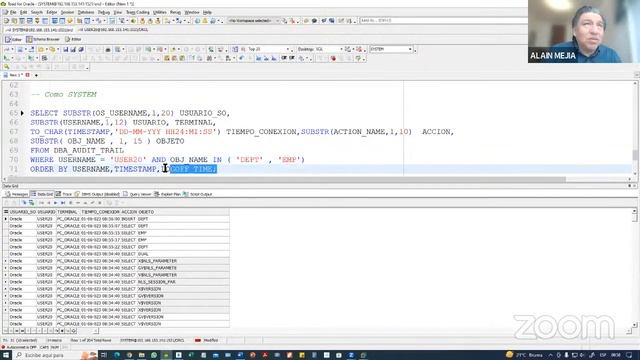Screen dimensions: 640x360
Task: Open the Help menu
Action: [x=207, y=13]
